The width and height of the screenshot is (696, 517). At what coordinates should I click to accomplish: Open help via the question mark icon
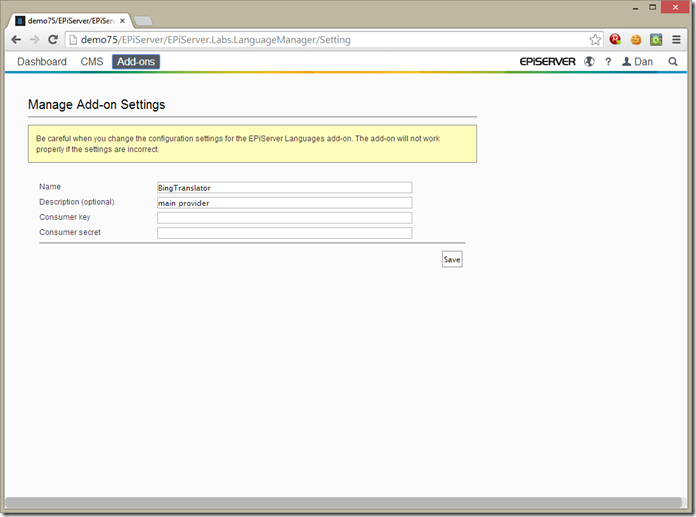pyautogui.click(x=608, y=62)
